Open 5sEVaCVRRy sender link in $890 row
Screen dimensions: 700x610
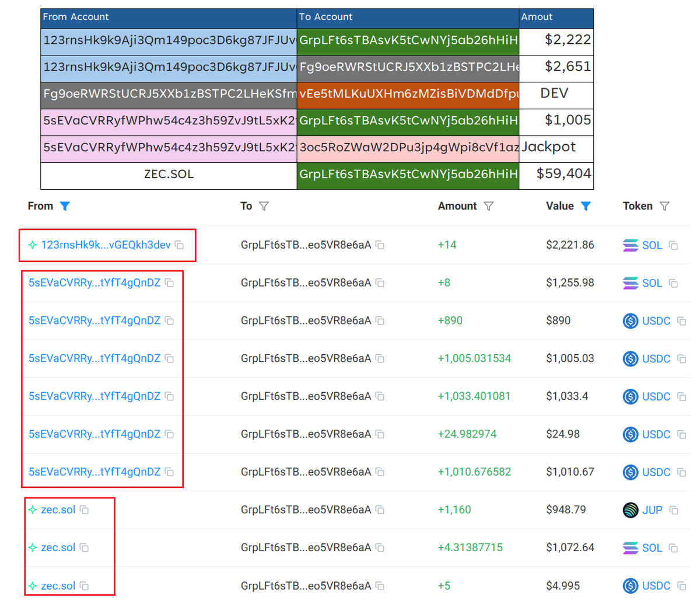[94, 320]
